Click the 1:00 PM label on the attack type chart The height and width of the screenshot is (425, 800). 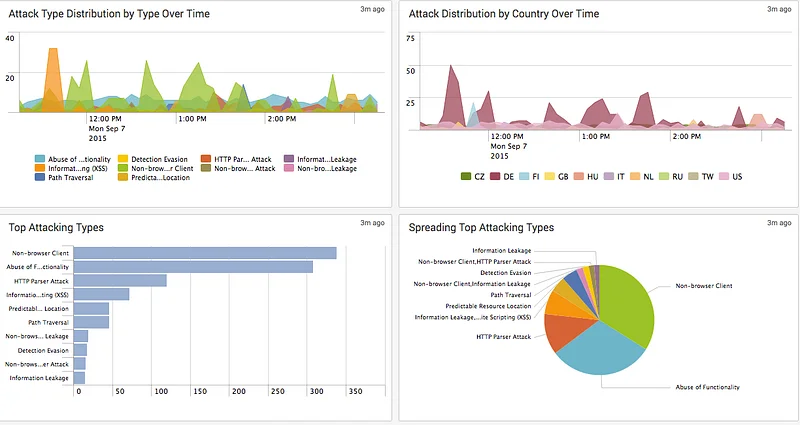(192, 119)
